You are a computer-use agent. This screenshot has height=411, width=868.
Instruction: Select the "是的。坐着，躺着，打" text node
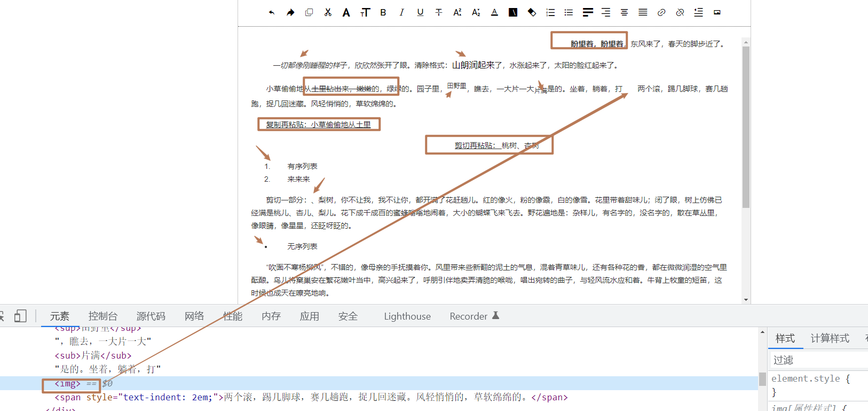[108, 369]
